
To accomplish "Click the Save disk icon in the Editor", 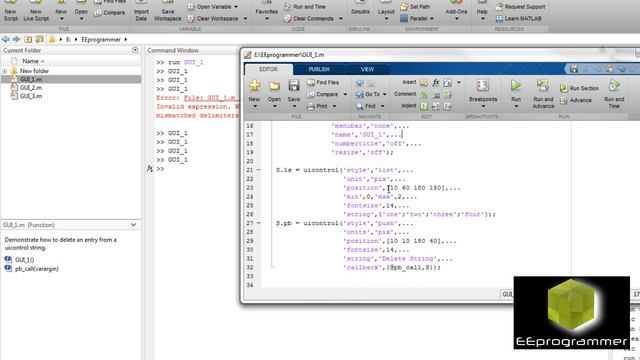I will point(294,86).
